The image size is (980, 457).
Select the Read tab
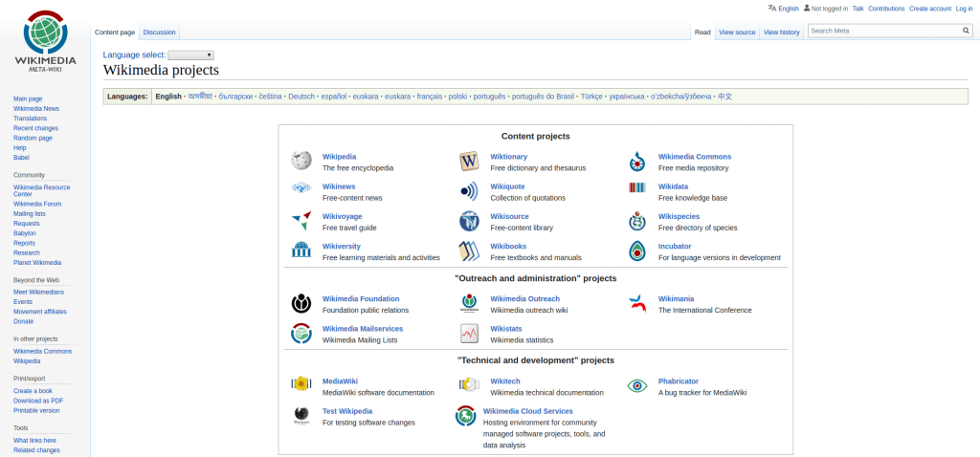[702, 32]
